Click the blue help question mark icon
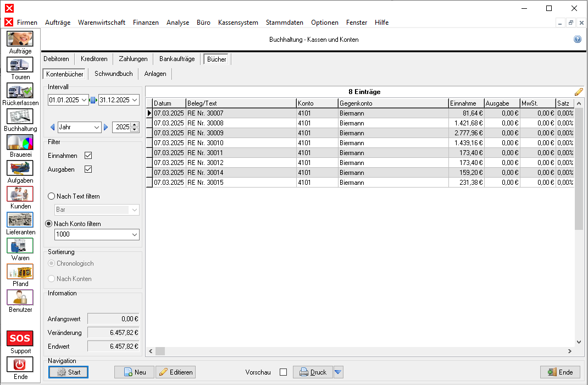The image size is (588, 385). click(x=578, y=40)
